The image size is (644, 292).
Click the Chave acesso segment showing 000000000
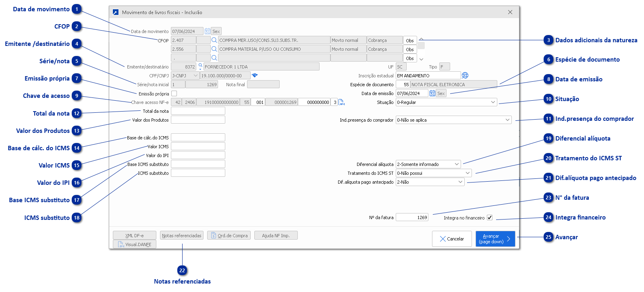point(314,102)
